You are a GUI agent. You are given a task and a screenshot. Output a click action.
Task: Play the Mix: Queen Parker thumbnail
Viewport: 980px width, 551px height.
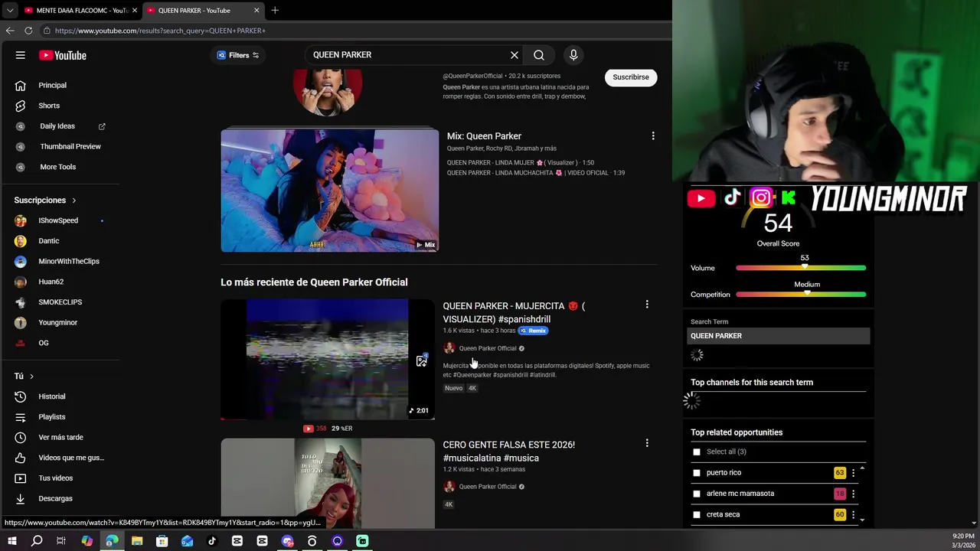[x=330, y=191]
